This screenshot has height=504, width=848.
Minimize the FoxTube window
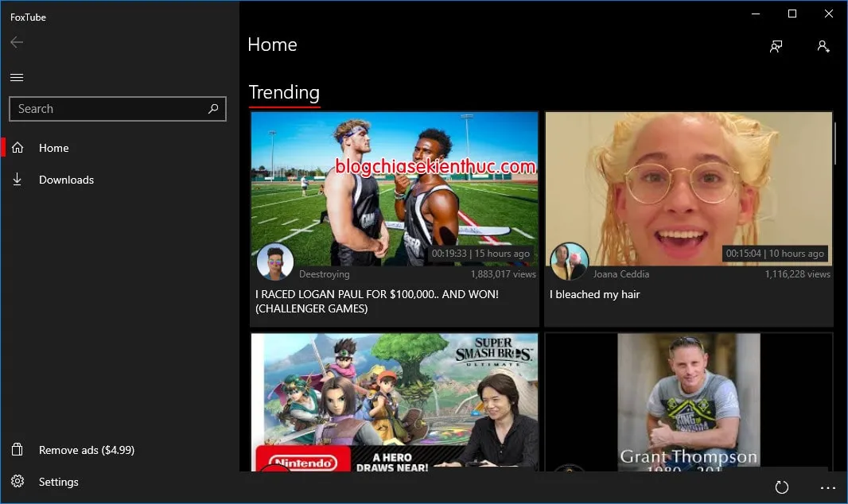[756, 14]
